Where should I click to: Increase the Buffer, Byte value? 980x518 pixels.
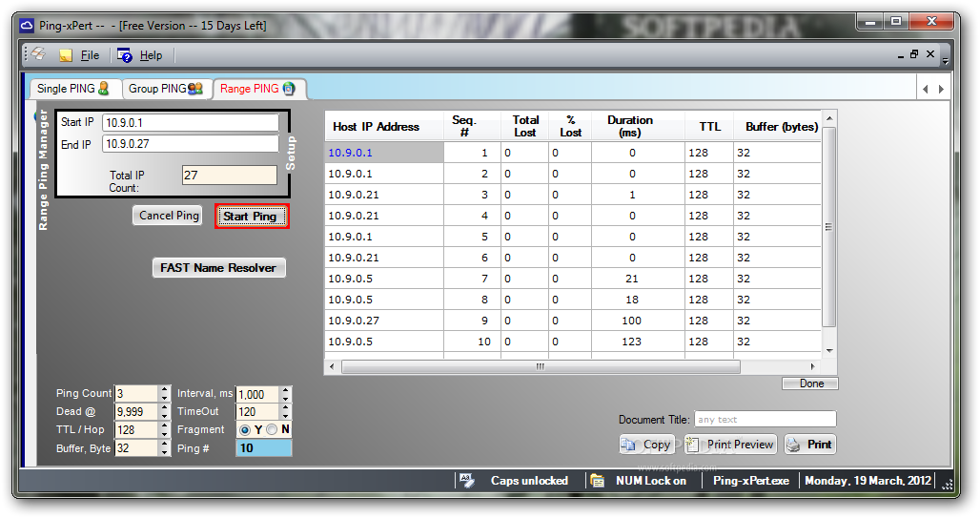[164, 445]
